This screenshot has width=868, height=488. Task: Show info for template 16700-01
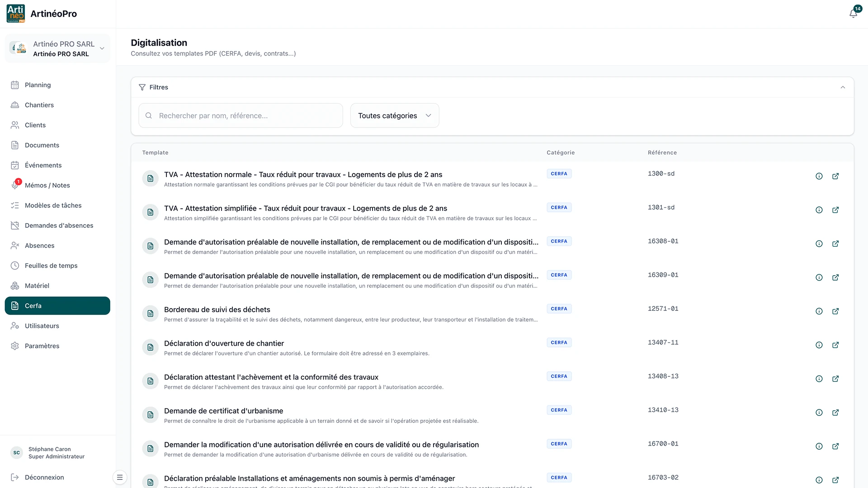point(819,446)
